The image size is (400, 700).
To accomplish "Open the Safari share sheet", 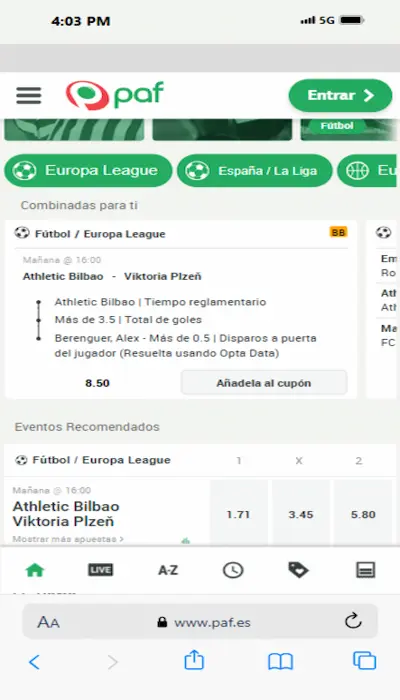I will pyautogui.click(x=194, y=661).
